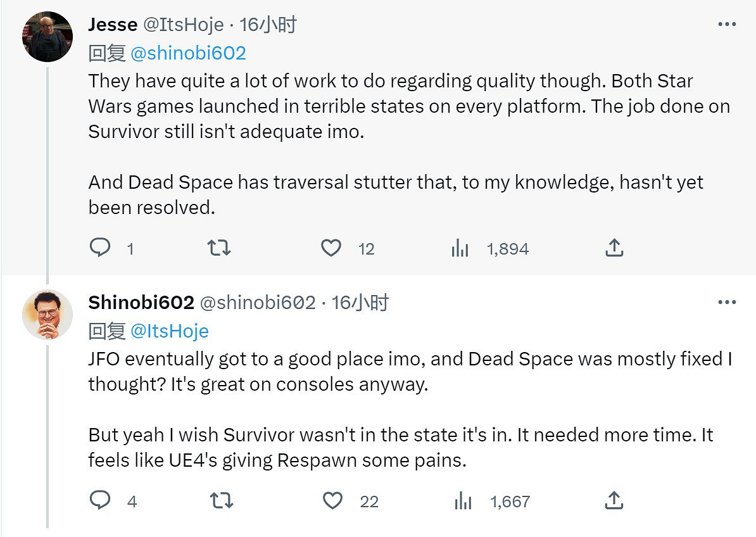Like Jesse's tweet with the heart icon
The width and height of the screenshot is (756, 537).
pos(331,248)
